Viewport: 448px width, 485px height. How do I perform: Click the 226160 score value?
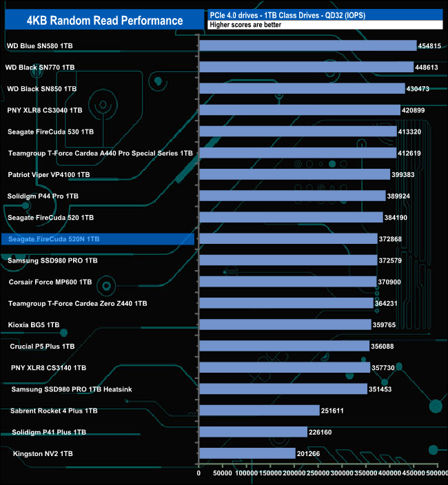[x=320, y=432]
